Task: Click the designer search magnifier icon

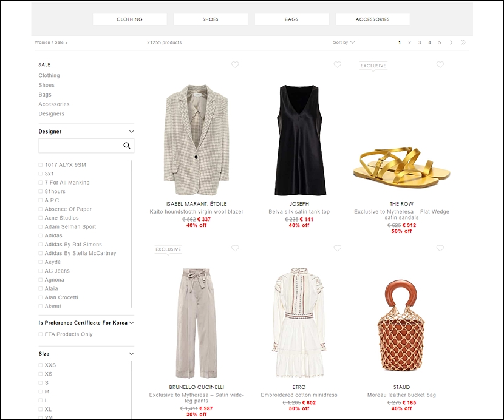Action: (x=127, y=146)
